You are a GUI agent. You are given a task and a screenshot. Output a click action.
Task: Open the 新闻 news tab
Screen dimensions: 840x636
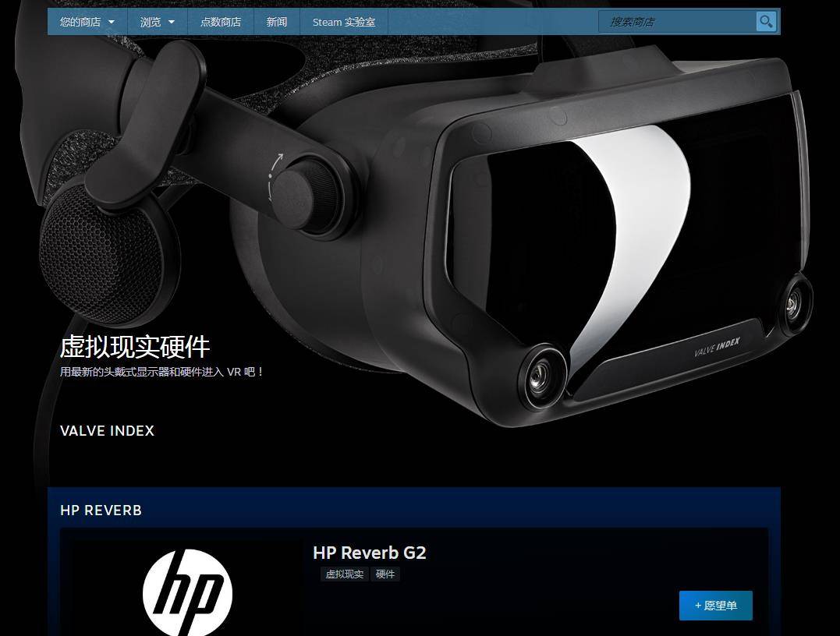pyautogui.click(x=276, y=22)
